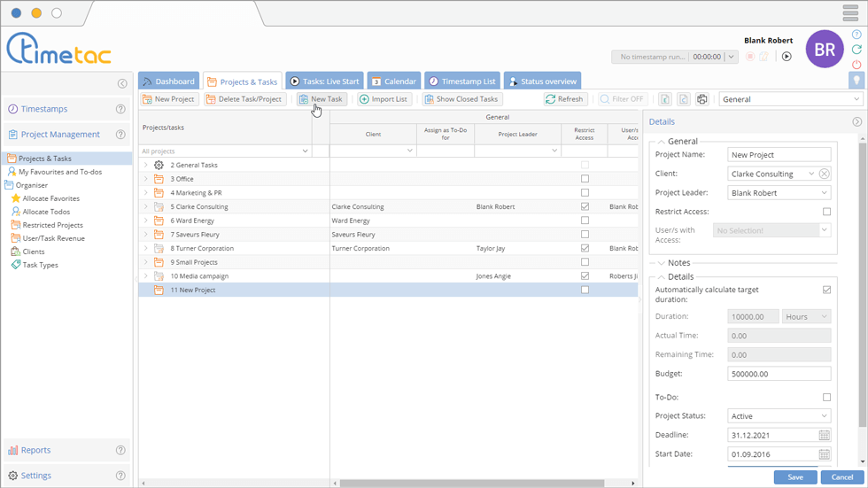The width and height of the screenshot is (868, 488).
Task: Click the Delete Task/Project button
Action: click(x=244, y=99)
